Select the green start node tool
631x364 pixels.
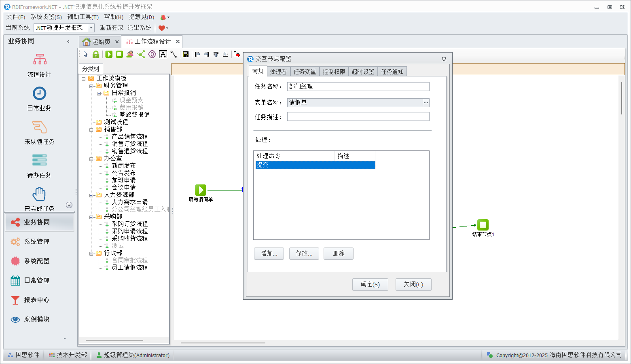(x=109, y=54)
